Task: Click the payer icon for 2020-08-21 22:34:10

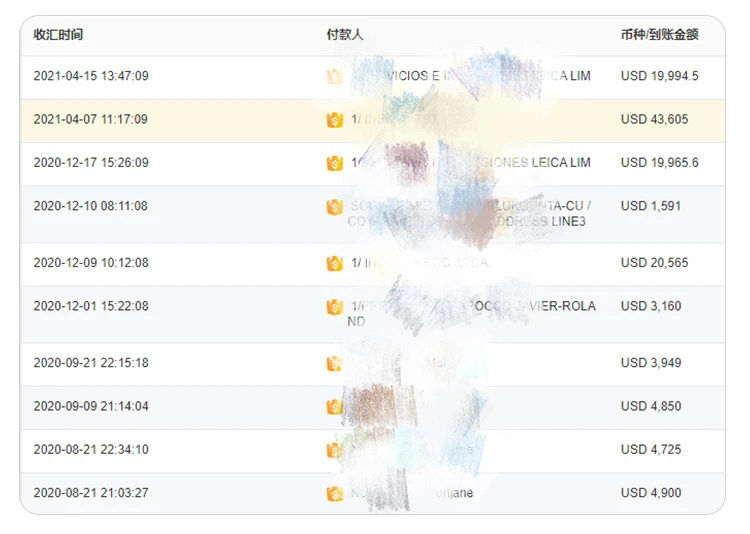Action: click(x=334, y=450)
